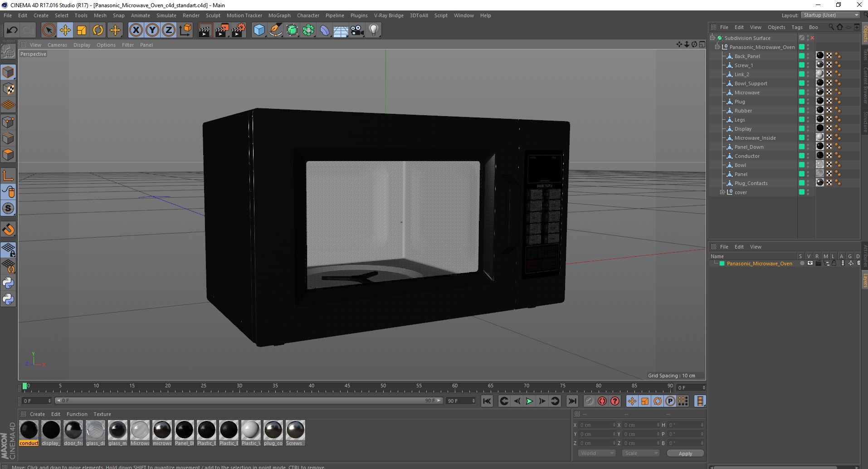This screenshot has width=868, height=469.
Task: Select Back_Panel object in tree
Action: 747,56
